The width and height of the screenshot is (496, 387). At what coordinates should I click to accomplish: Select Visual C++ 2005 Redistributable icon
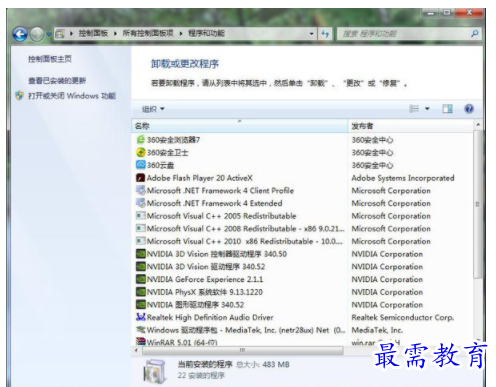click(x=141, y=216)
